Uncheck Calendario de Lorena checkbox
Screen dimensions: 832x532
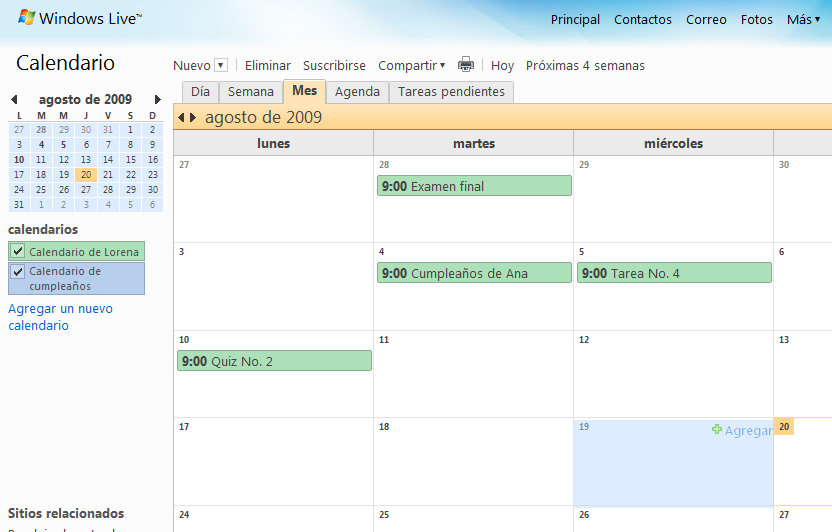click(18, 252)
